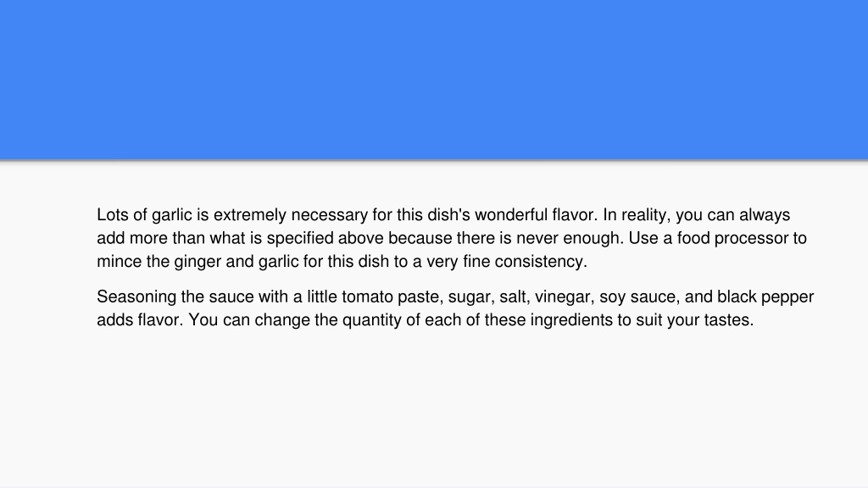Click the words "black pepper"

point(765,297)
